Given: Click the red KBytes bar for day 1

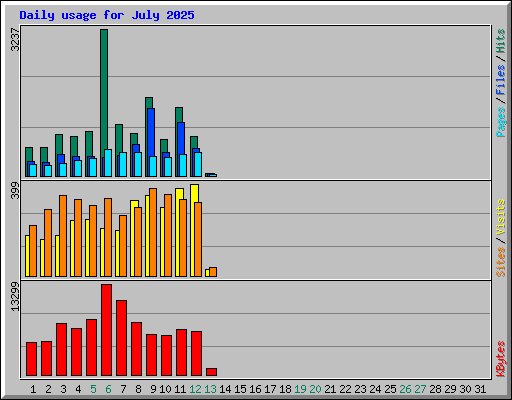Looking at the screenshot, I should coord(31,359).
